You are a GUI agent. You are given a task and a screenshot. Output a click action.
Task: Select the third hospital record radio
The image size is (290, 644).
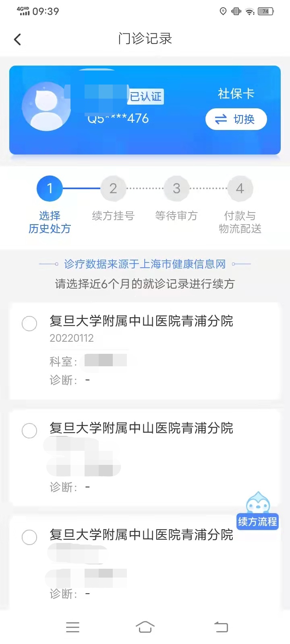[x=29, y=537]
